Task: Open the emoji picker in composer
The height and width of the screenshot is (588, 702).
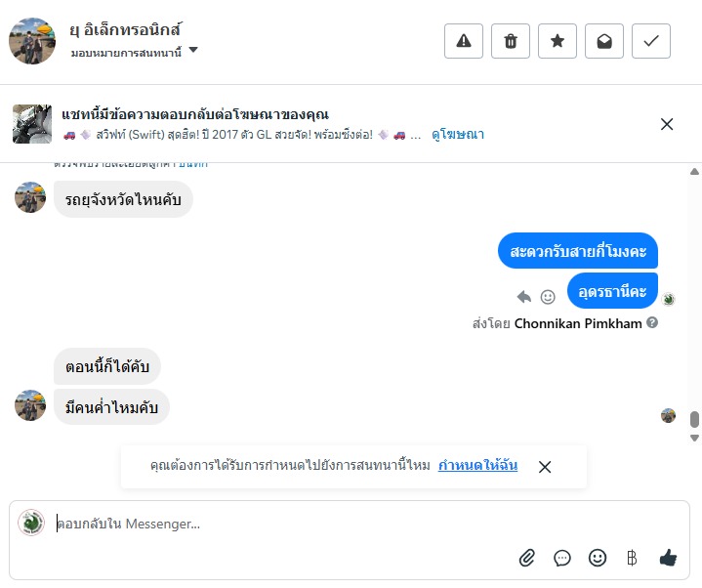Action: point(598,558)
